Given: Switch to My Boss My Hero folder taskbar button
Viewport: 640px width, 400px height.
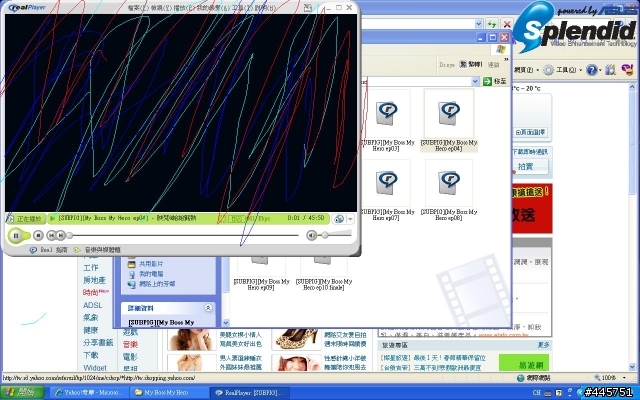Looking at the screenshot, I should coord(169,392).
